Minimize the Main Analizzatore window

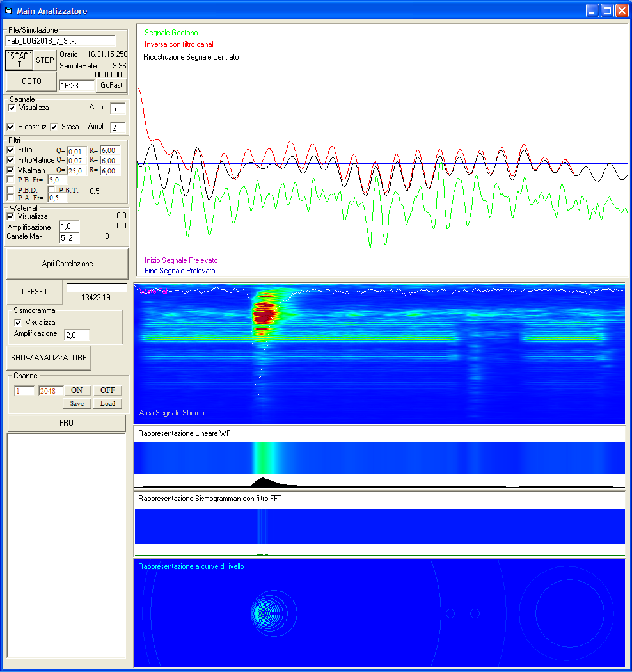592,11
